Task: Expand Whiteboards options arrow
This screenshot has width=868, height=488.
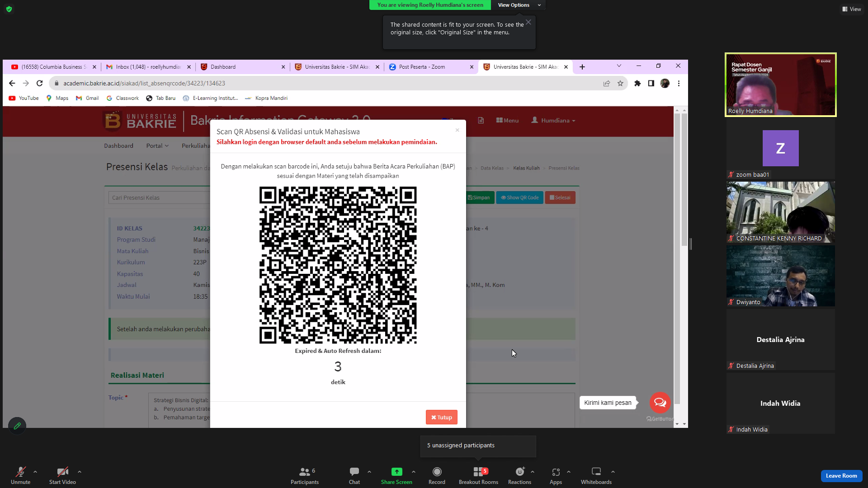Action: [613, 472]
